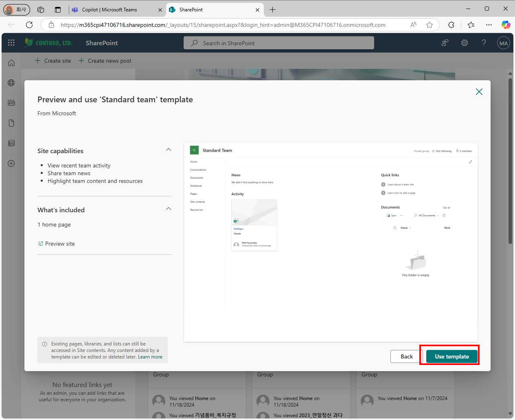Open My sites globe icon in left rail
The image size is (515, 420).
click(x=11, y=83)
